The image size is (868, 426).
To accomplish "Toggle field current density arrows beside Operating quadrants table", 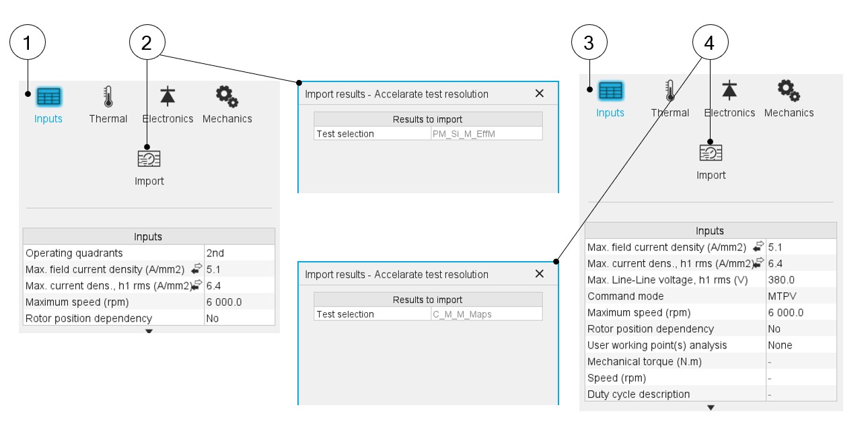I will [x=196, y=269].
